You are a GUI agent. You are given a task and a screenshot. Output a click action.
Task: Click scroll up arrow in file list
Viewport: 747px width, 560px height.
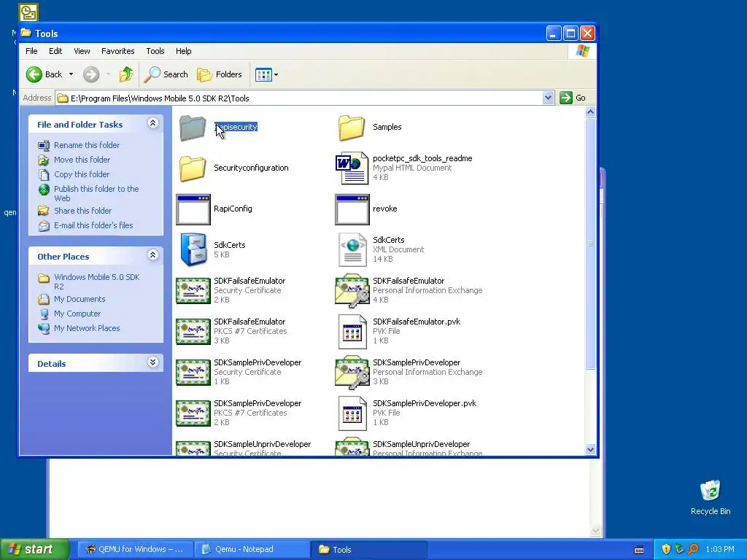[590, 112]
